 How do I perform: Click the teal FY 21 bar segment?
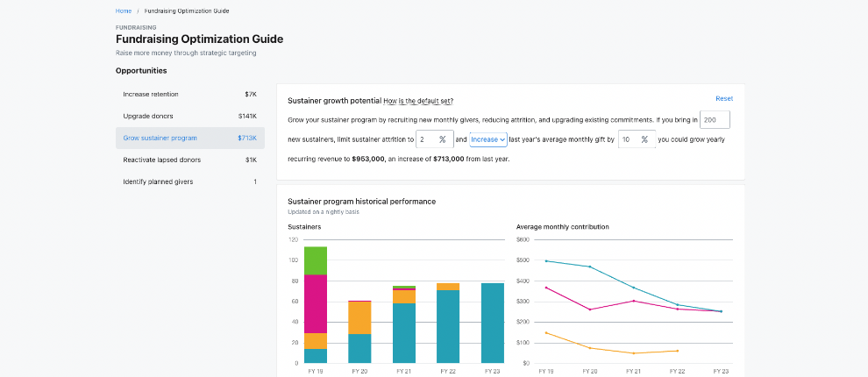pyautogui.click(x=404, y=333)
